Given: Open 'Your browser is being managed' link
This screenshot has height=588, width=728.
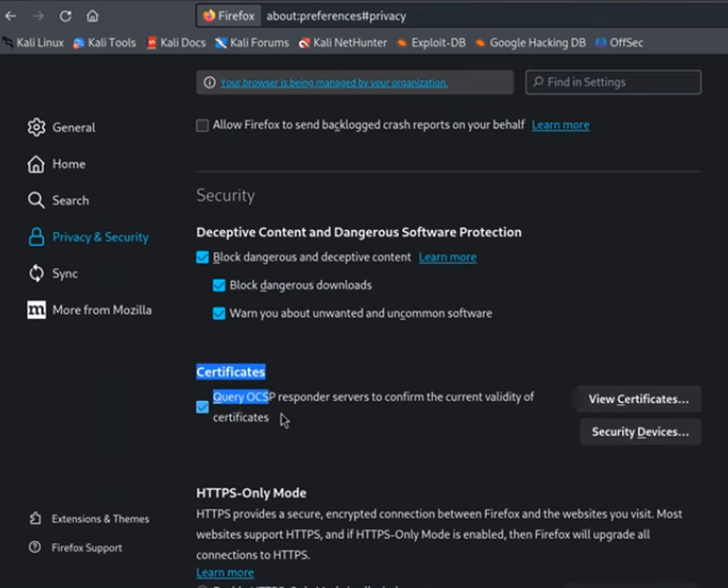Looking at the screenshot, I should click(x=335, y=83).
